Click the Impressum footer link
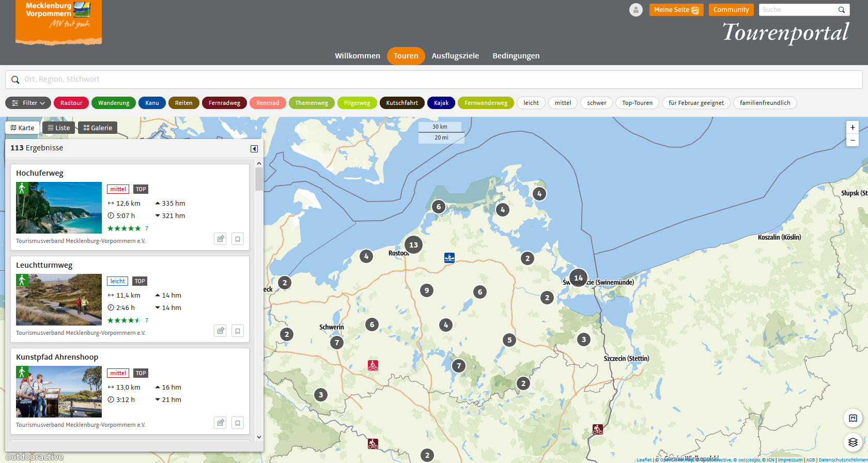The width and height of the screenshot is (868, 463). tap(790, 460)
